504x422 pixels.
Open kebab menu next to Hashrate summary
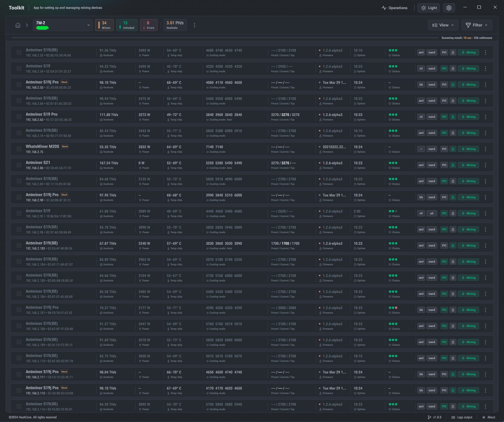click(194, 25)
